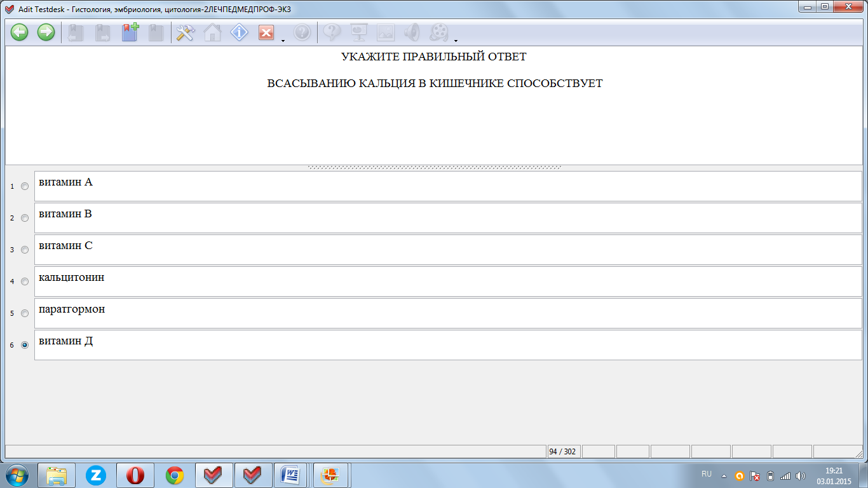
Task: Click the previous bookmark icon in the toolbar
Action: pos(76,32)
